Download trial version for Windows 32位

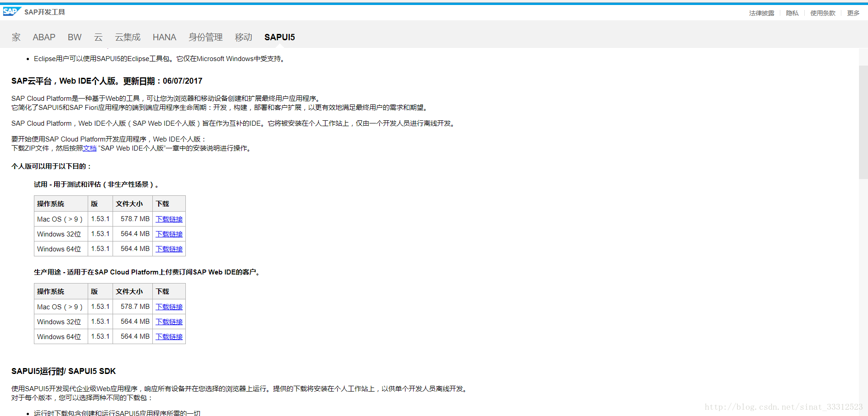pyautogui.click(x=169, y=234)
